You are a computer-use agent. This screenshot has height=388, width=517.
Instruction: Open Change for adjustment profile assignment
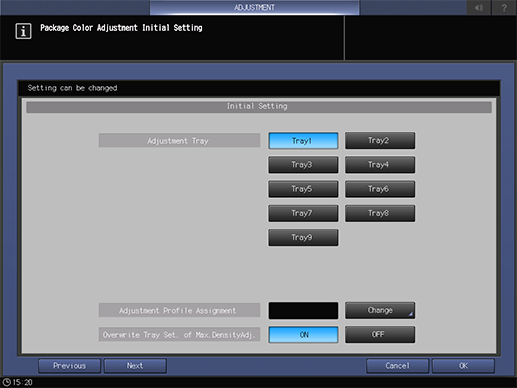[380, 310]
